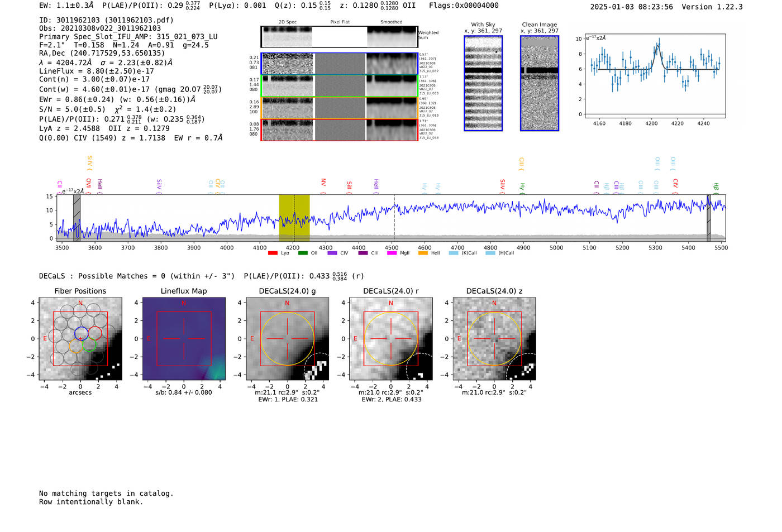Viewport: 782px width, 532px height.
Task: Open the DECaLS z-band cutout
Action: pos(494,338)
